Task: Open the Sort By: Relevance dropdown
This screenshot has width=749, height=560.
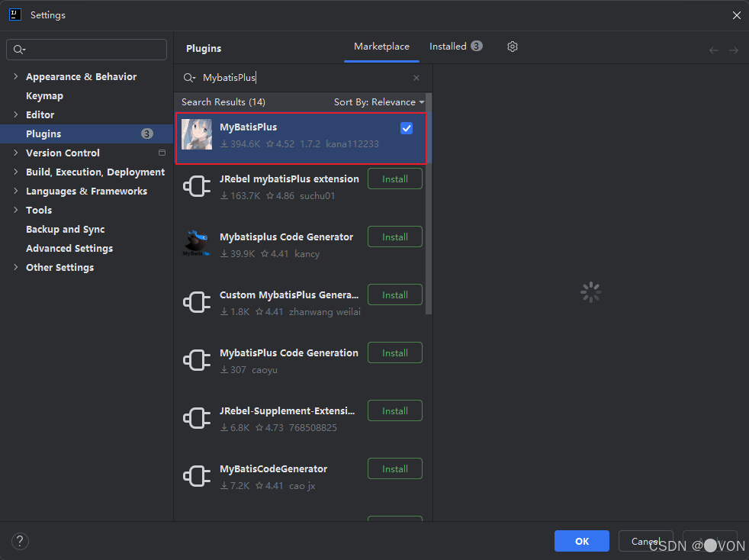Action: (379, 102)
